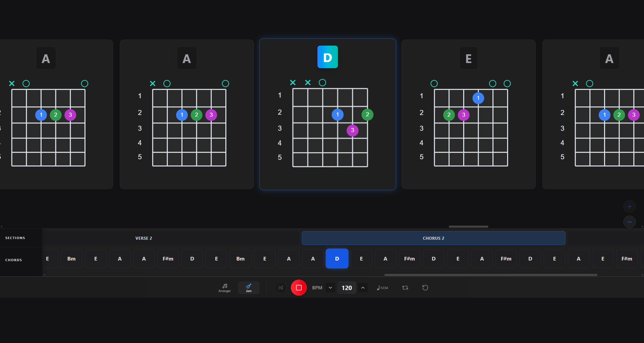Click the E chord name badge

(x=469, y=58)
